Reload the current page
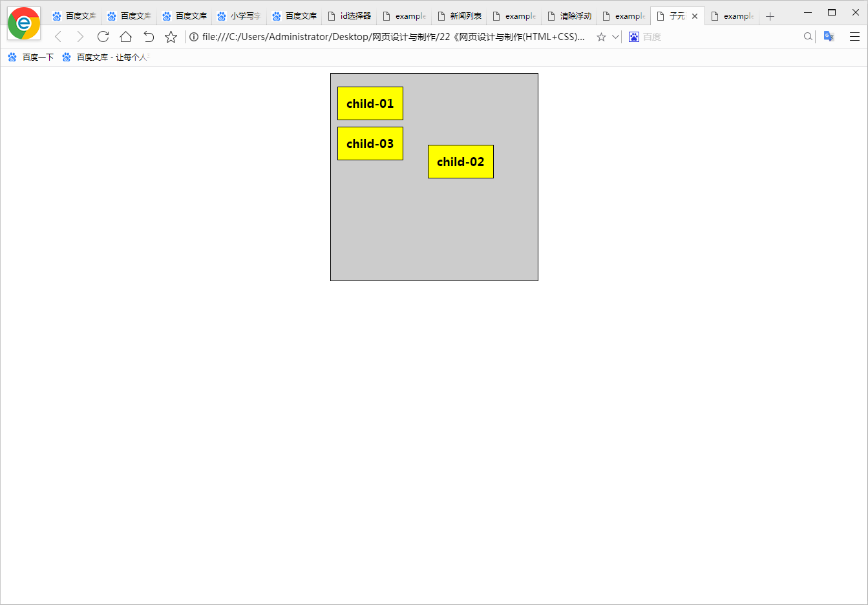 click(103, 37)
